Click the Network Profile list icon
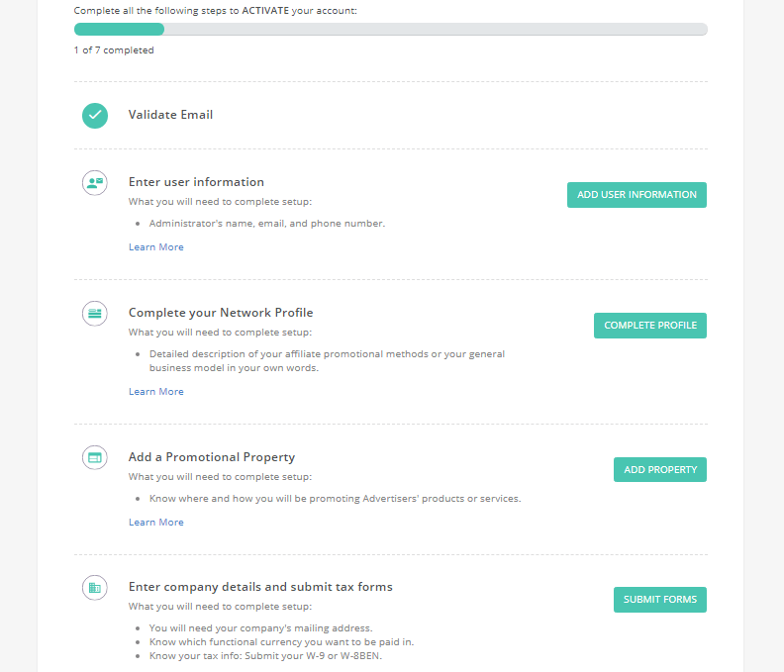Viewport: 784px width, 672px height. pos(95,314)
